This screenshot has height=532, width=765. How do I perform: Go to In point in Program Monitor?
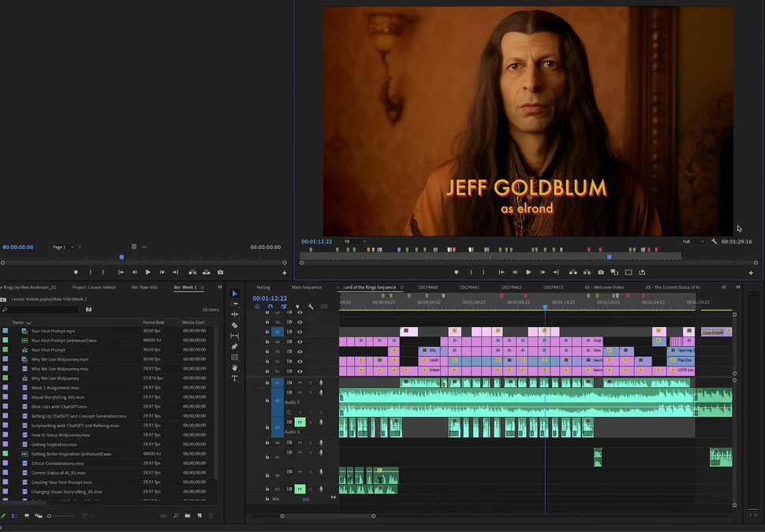(x=501, y=272)
